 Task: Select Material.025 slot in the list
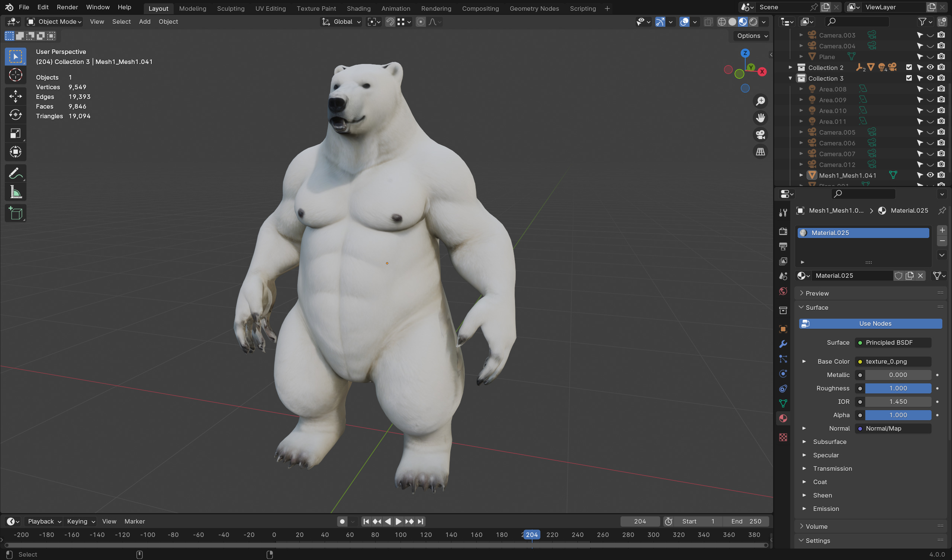click(x=863, y=233)
